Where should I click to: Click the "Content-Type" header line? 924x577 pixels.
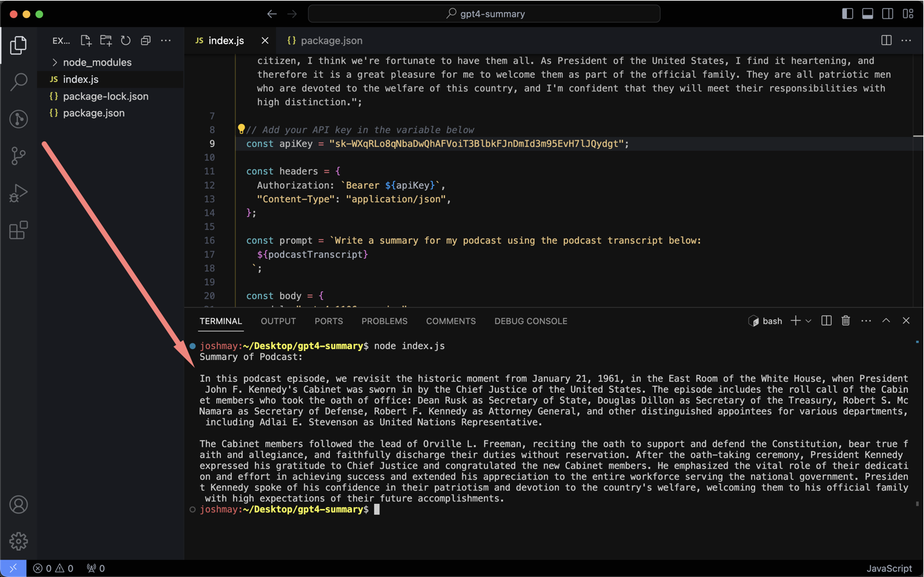point(354,199)
